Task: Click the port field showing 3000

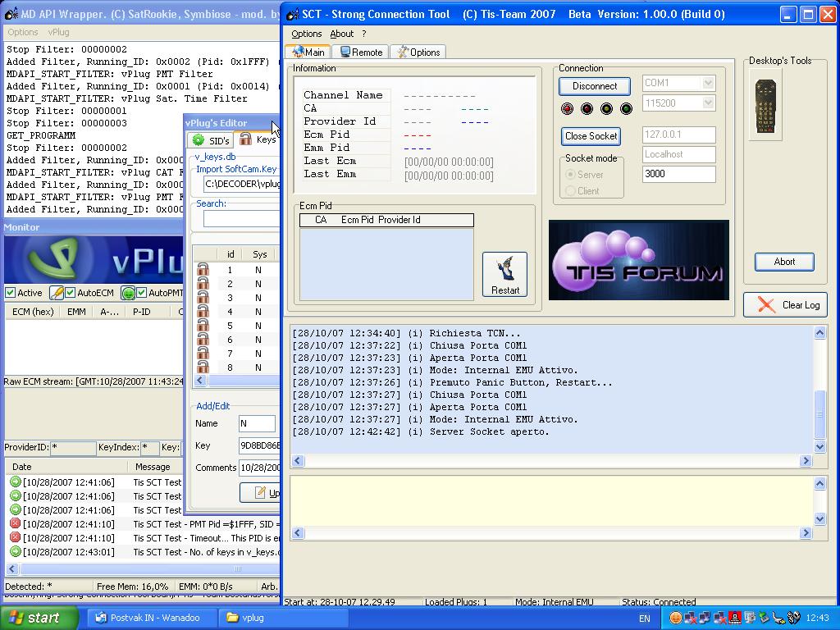Action: pos(678,174)
